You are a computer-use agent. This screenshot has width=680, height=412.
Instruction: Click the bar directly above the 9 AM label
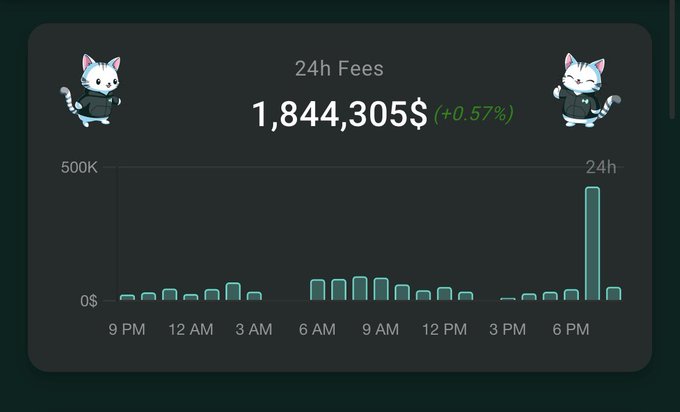coord(381,289)
